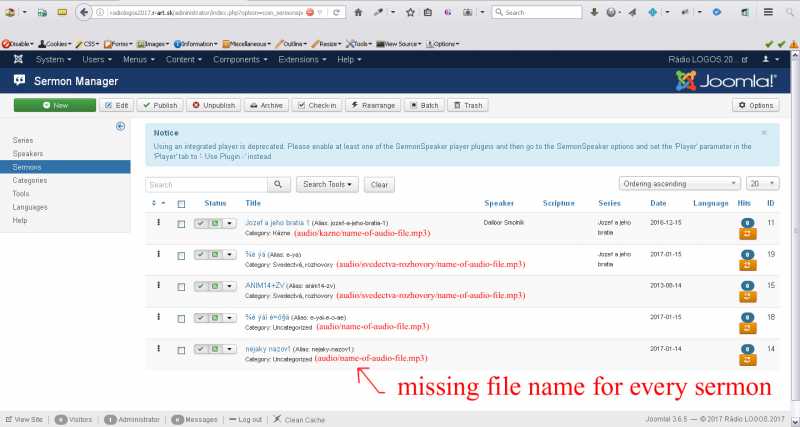Close the deprecated player Notice with the X
The height and width of the screenshot is (427, 800).
pyautogui.click(x=764, y=132)
